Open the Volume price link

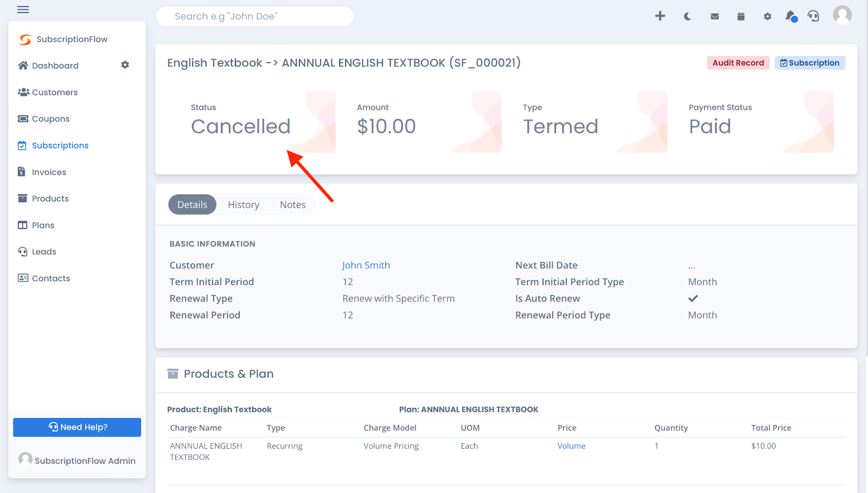[571, 446]
